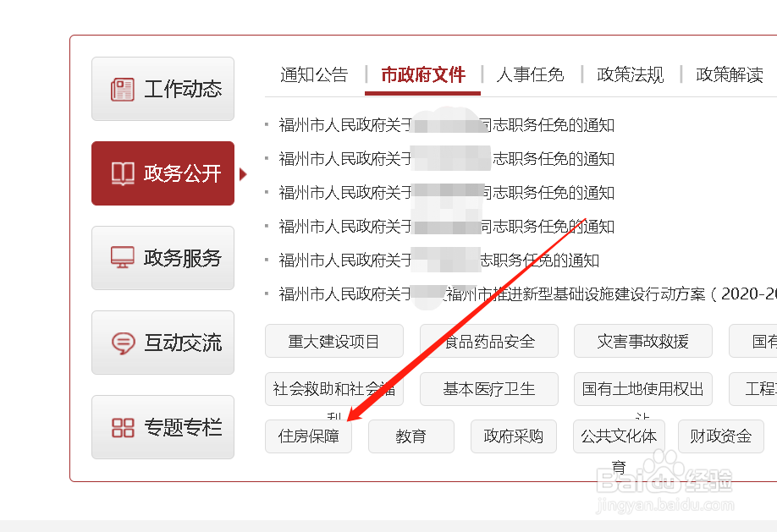This screenshot has width=777, height=532.
Task: Click the 基本医疗卫生 category button
Action: tap(489, 389)
